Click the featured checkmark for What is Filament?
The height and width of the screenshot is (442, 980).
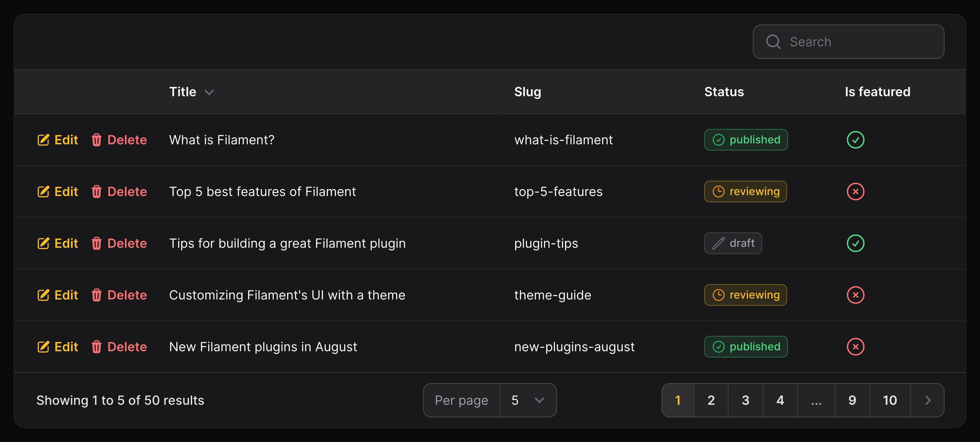pyautogui.click(x=855, y=139)
